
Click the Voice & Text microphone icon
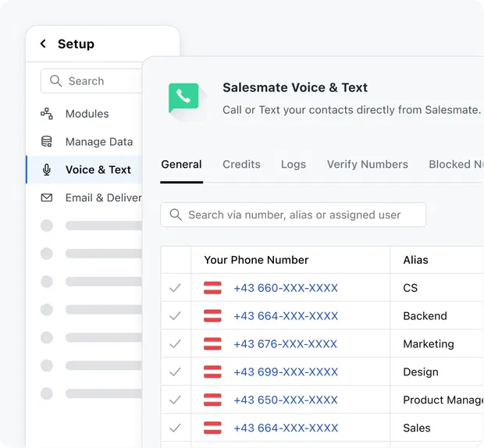point(47,169)
